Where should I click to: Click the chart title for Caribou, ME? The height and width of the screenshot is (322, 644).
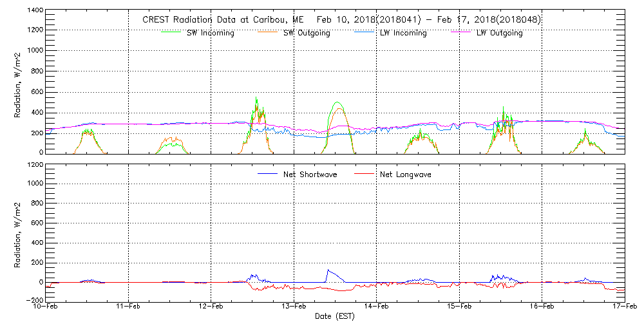341,19
